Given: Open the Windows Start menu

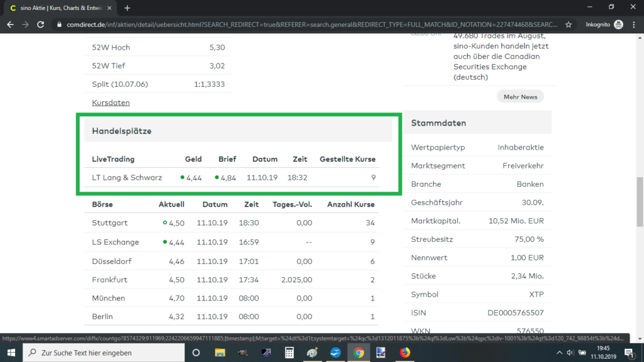Looking at the screenshot, I should (x=11, y=353).
